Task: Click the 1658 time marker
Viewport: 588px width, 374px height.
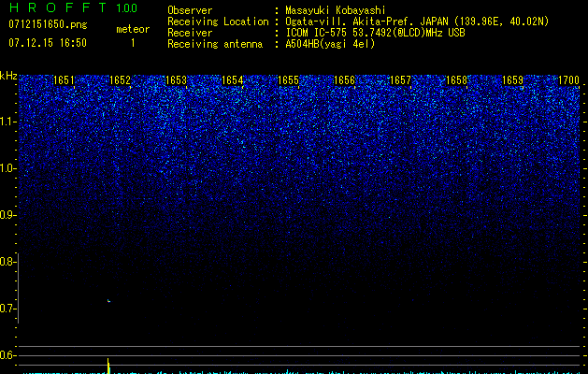Action: click(x=456, y=80)
